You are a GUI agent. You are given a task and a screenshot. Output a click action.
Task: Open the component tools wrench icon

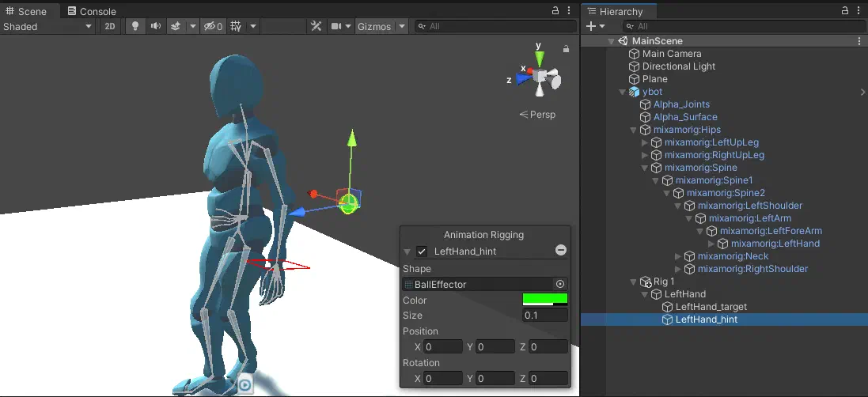coord(316,26)
